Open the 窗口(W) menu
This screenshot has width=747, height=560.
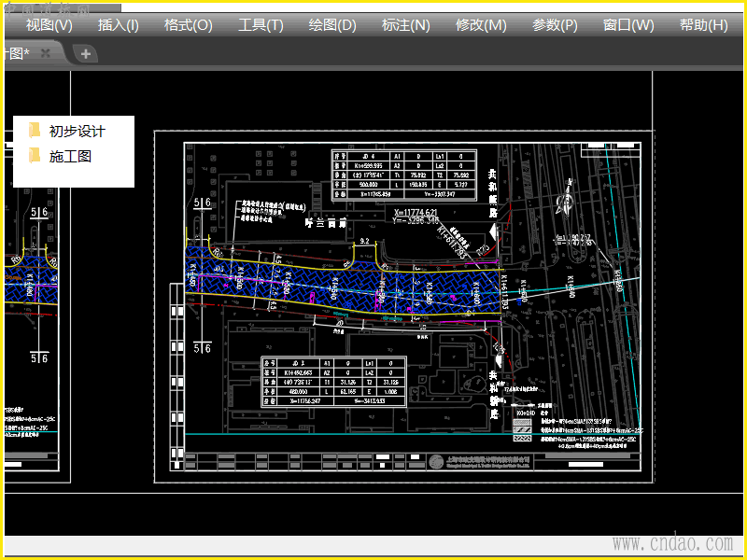(628, 25)
